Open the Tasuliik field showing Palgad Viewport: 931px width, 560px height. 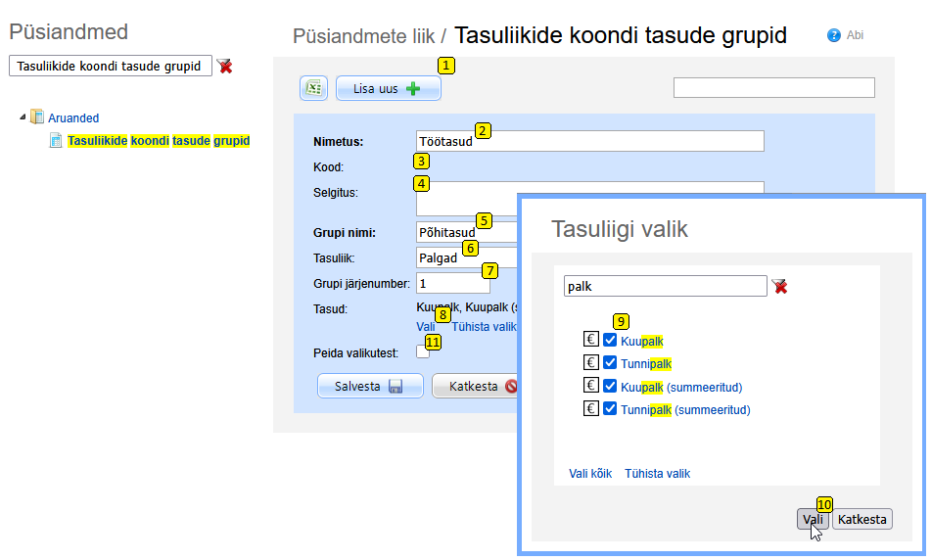coord(466,258)
